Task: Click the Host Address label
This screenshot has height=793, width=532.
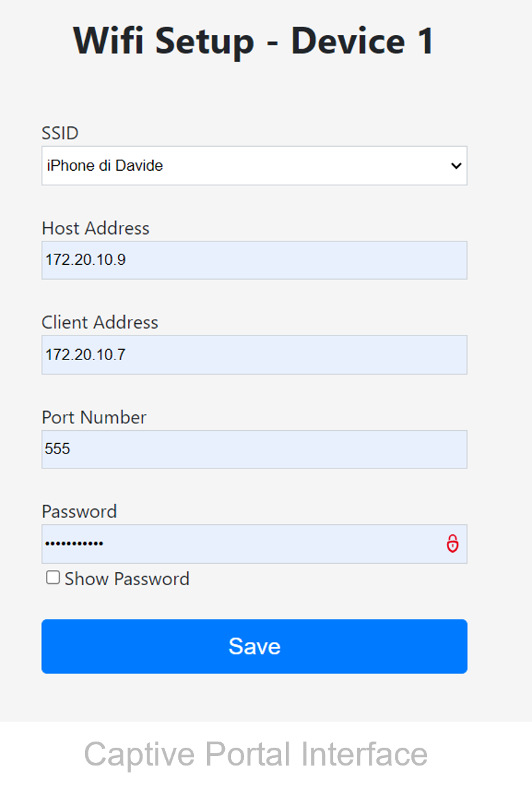Action: tap(95, 228)
